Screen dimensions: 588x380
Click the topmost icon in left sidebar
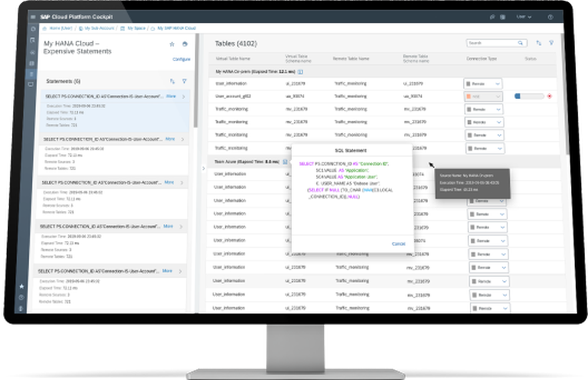point(33,29)
